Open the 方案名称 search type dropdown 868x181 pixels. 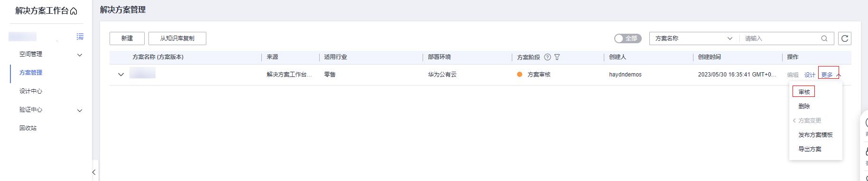tap(694, 38)
